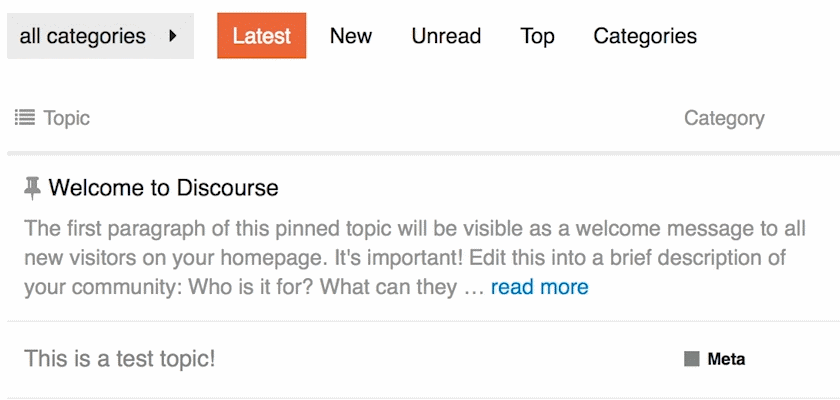
Task: Go to the Top tab
Action: tap(537, 36)
